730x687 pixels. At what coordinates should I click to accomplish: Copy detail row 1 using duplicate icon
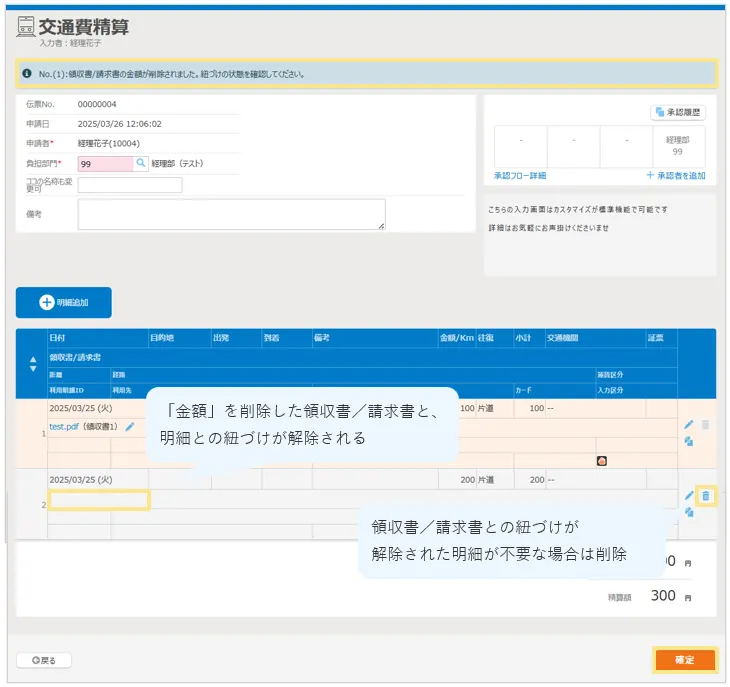tap(689, 441)
